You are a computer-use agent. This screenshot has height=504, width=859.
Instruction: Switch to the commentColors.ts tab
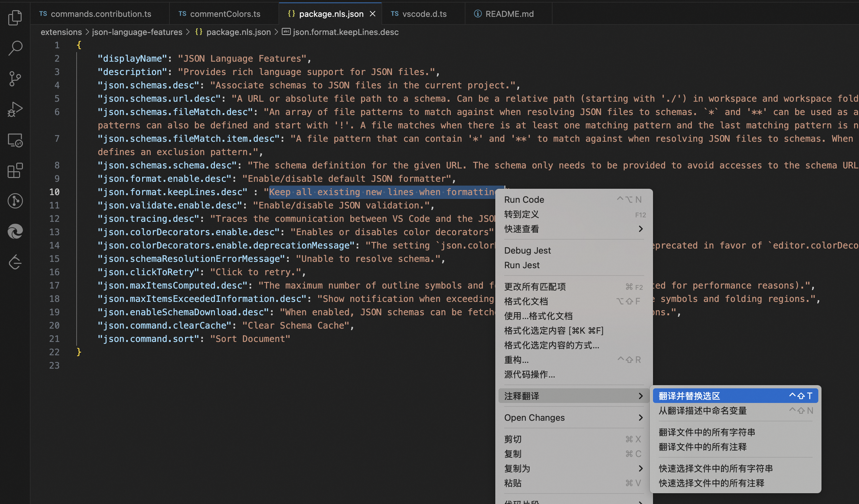(225, 14)
